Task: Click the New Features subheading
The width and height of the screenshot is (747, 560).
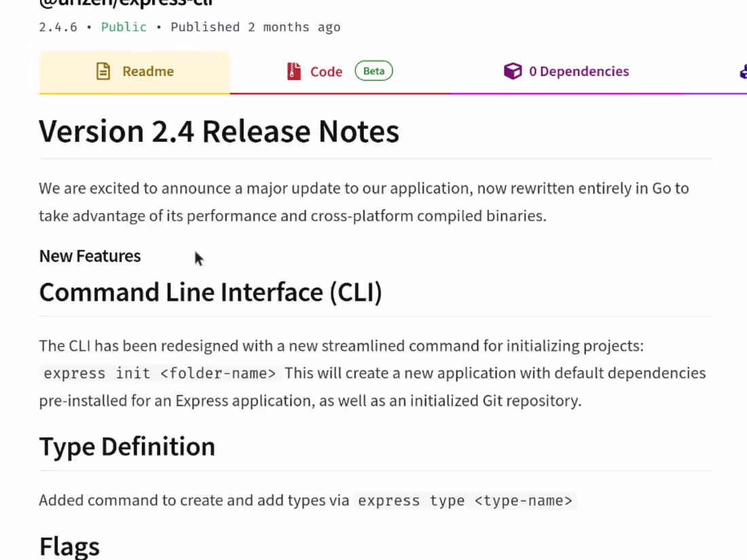Action: [x=90, y=256]
